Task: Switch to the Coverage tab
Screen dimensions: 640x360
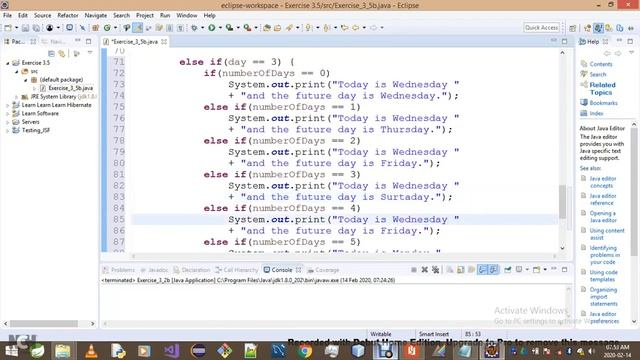Action: coord(323,270)
